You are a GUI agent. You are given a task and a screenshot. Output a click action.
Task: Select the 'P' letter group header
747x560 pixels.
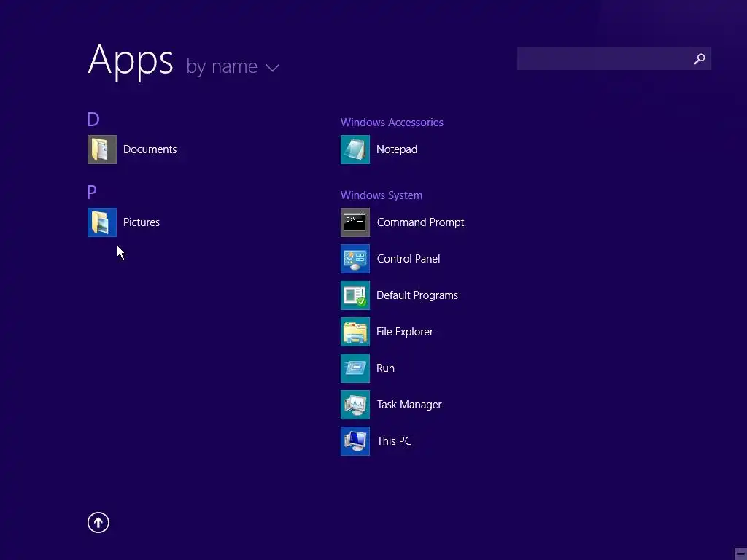pos(92,192)
